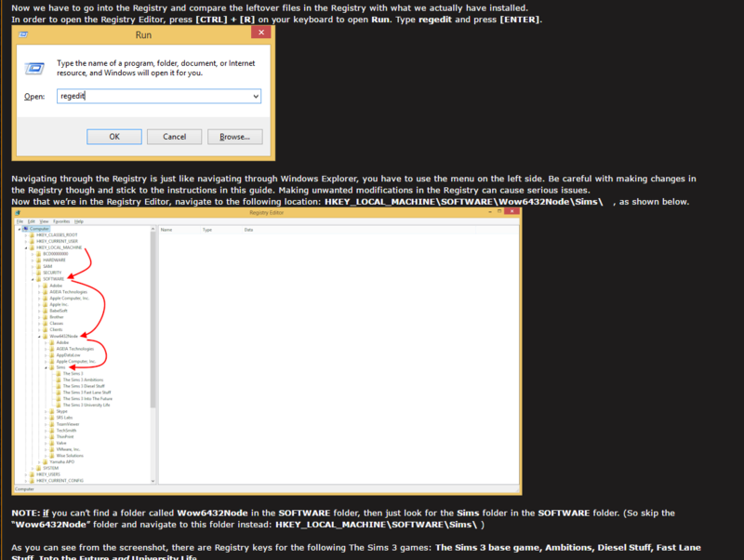Select the Yamaha APO registry key
This screenshot has height=560, width=744.
point(62,461)
